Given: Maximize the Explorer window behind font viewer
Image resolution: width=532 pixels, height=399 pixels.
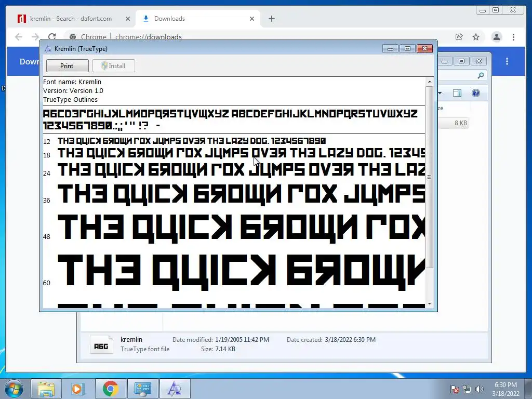Looking at the screenshot, I should click(461, 61).
